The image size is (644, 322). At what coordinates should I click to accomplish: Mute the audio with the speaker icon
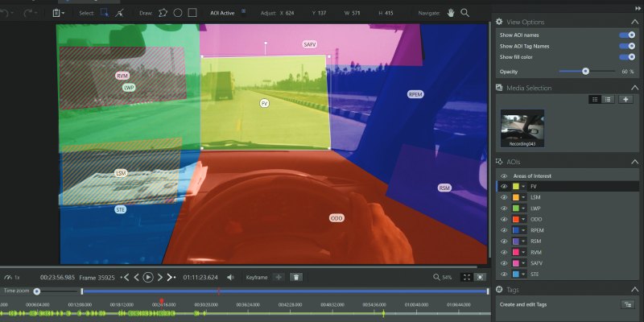230,277
